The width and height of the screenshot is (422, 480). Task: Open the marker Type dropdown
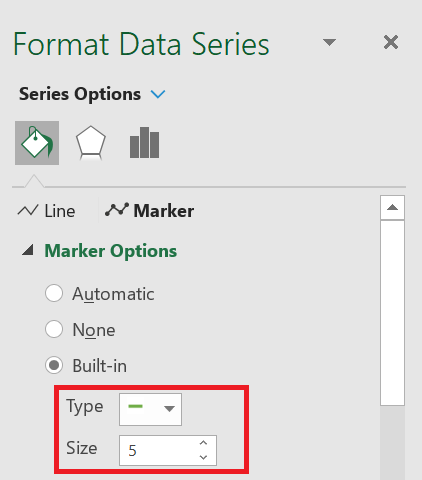click(x=150, y=409)
